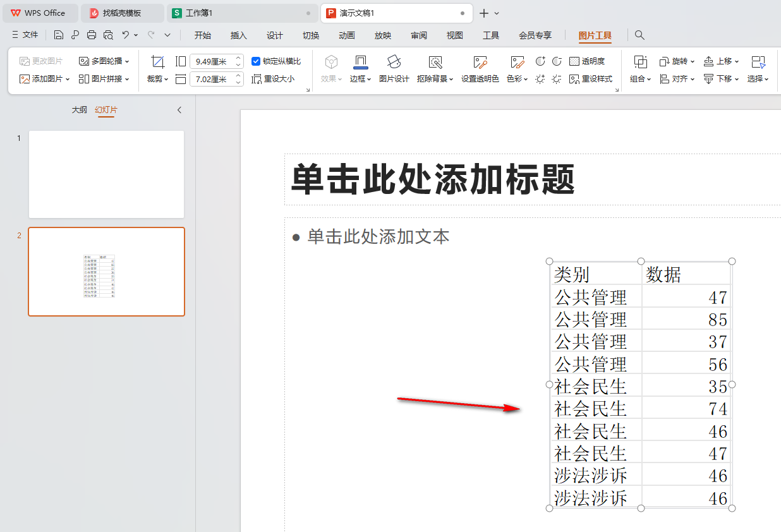Viewport: 781px width, 532px height.
Task: Click the undo arrow icon
Action: click(x=126, y=35)
